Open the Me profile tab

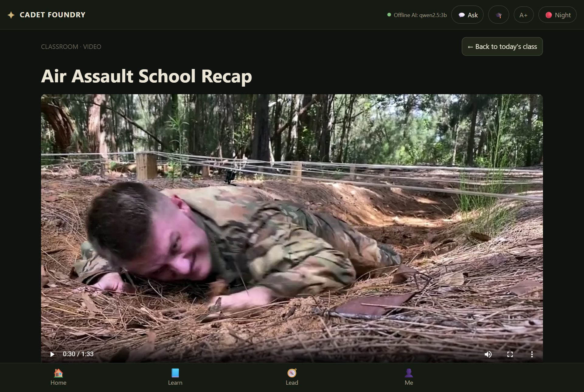pyautogui.click(x=409, y=377)
